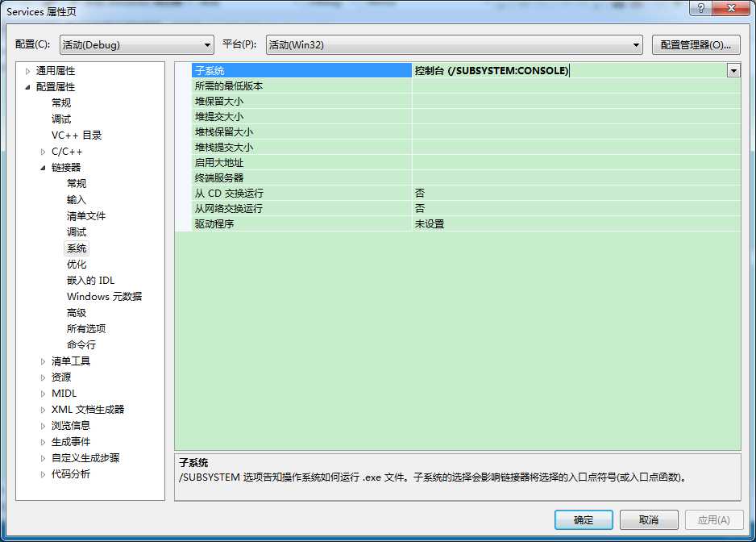This screenshot has width=756, height=542.
Task: Click the help question mark button
Action: (x=700, y=8)
